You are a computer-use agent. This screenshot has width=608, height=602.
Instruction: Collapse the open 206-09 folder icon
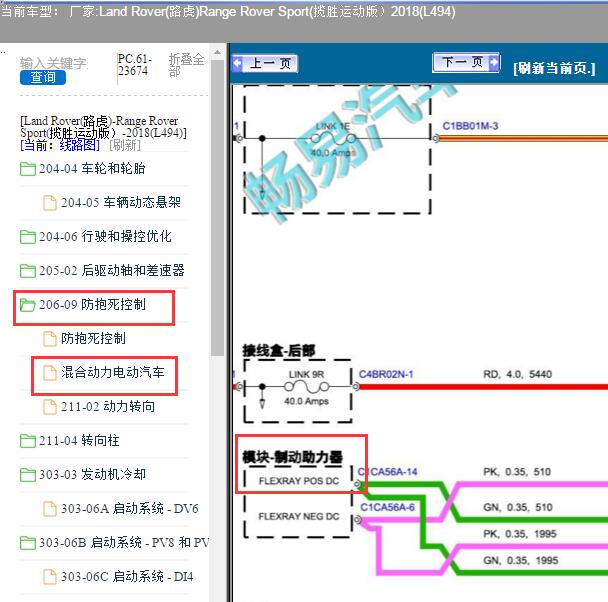point(28,305)
